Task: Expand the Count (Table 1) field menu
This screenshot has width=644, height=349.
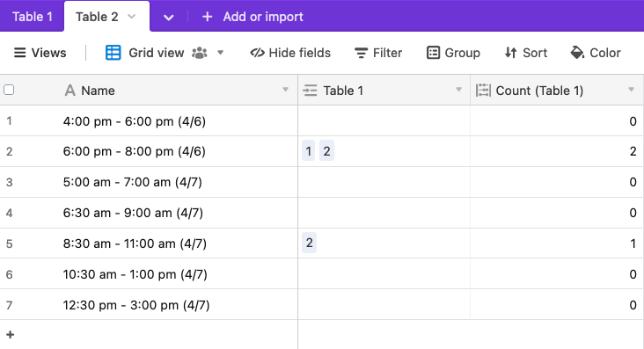Action: point(632,90)
